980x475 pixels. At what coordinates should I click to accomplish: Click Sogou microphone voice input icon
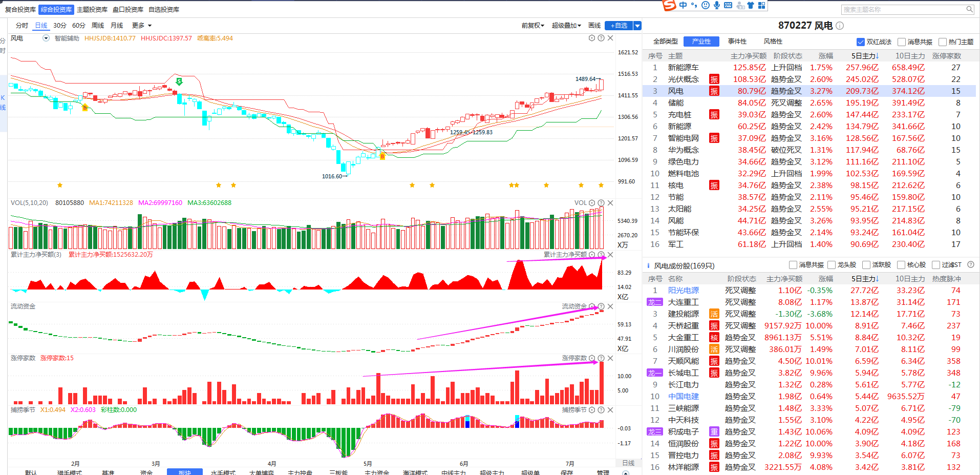[717, 5]
